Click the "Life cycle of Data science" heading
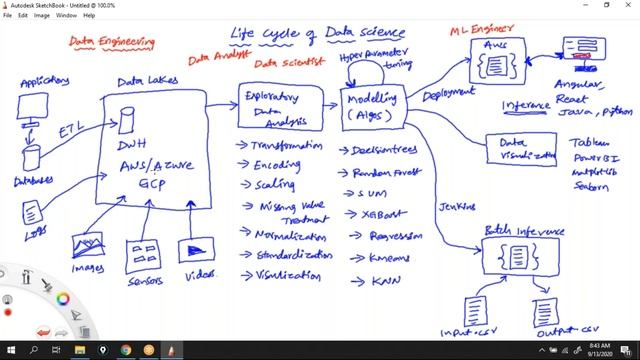The image size is (640, 360). pos(318,34)
